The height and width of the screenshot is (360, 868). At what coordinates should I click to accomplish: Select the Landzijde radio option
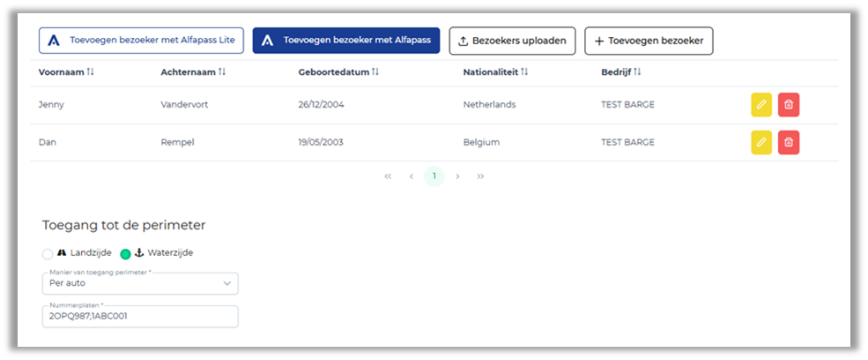pos(48,253)
